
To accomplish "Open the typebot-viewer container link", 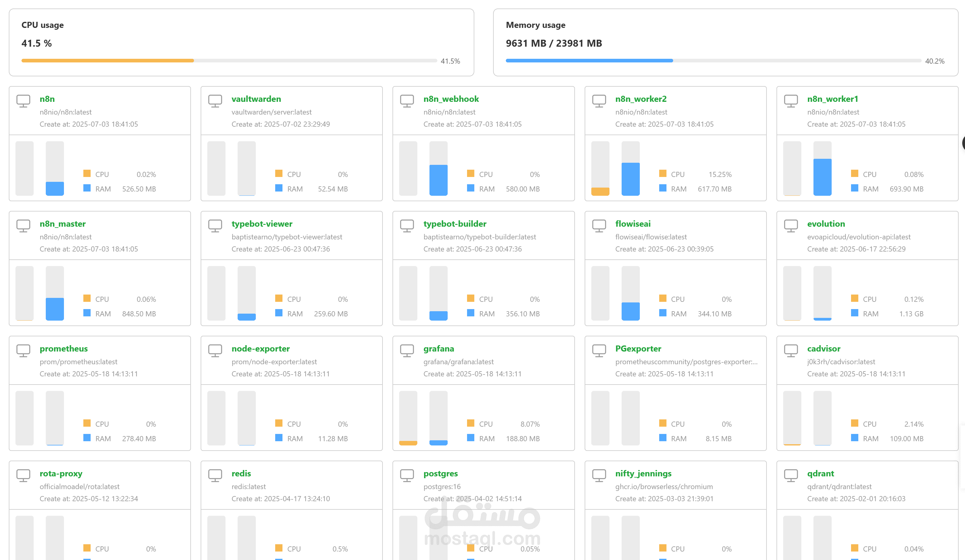I will tap(262, 224).
